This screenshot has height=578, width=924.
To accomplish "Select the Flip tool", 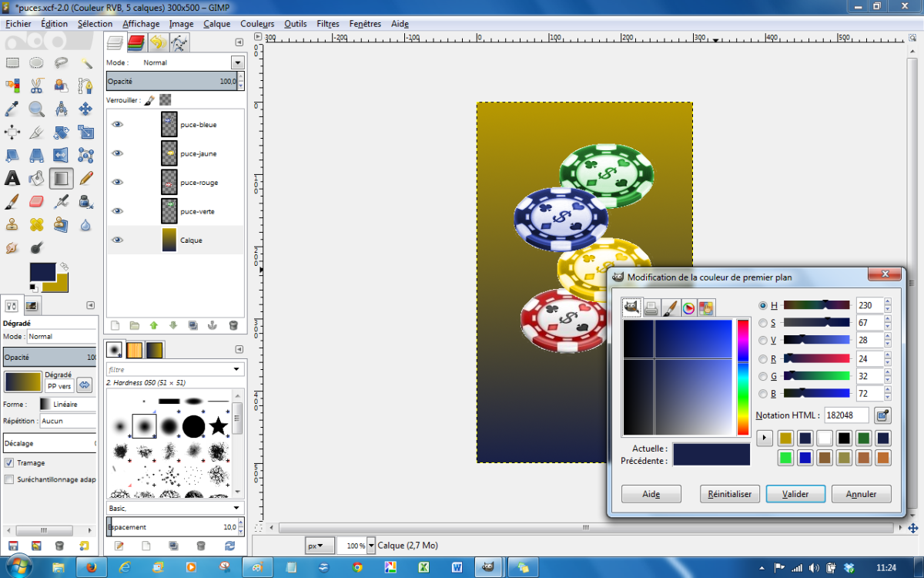I will (62, 156).
